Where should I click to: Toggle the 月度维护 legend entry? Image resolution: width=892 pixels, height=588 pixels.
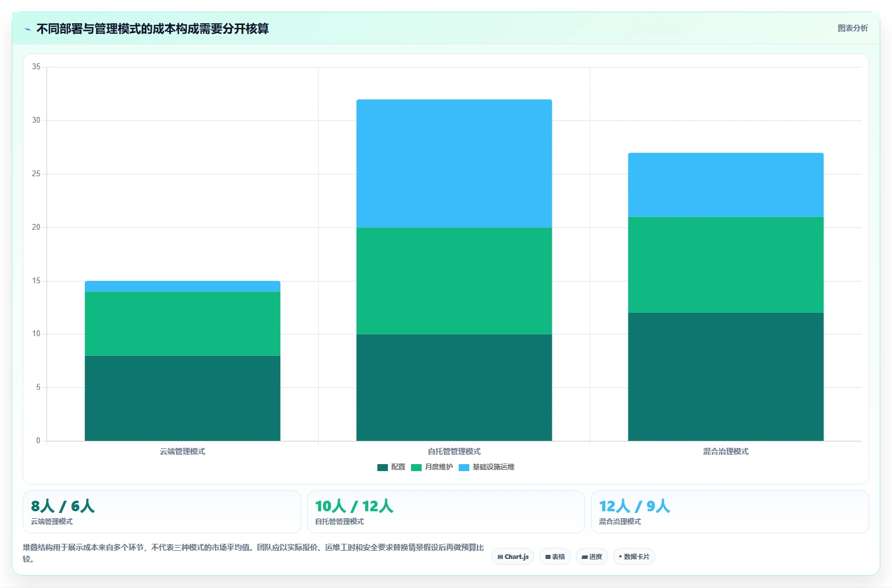click(432, 467)
